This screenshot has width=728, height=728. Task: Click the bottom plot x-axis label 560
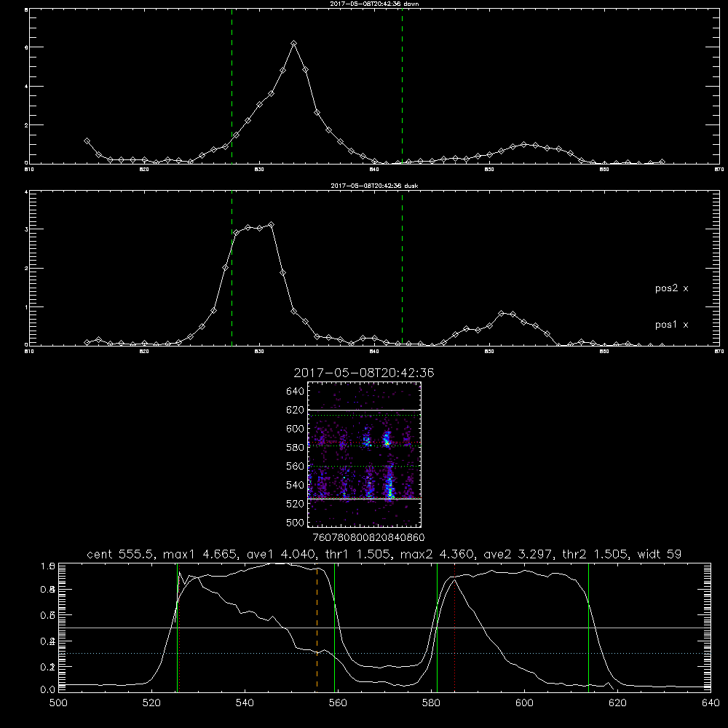point(338,703)
